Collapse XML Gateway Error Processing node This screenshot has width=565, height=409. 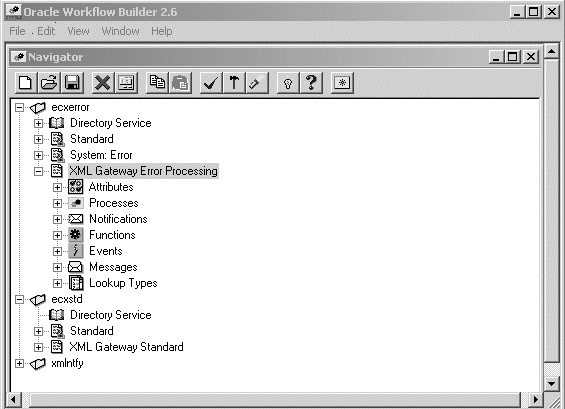click(x=38, y=171)
